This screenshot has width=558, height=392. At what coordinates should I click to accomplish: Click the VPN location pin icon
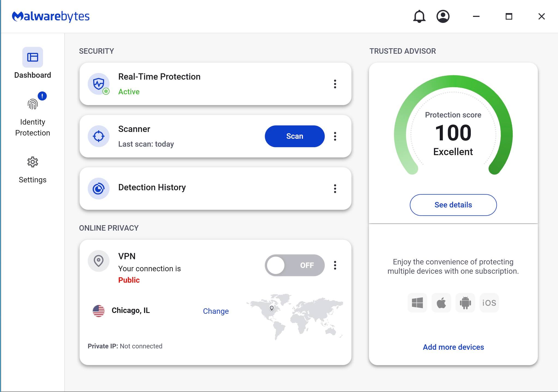tap(99, 261)
